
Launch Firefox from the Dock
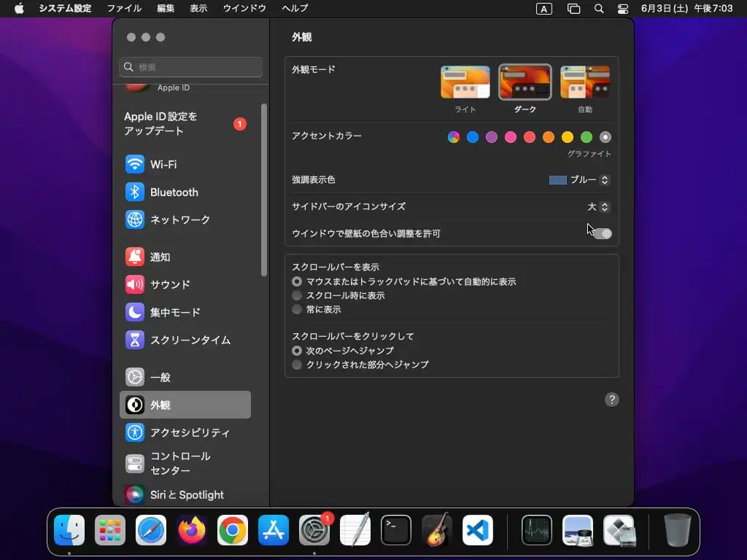pos(192,530)
